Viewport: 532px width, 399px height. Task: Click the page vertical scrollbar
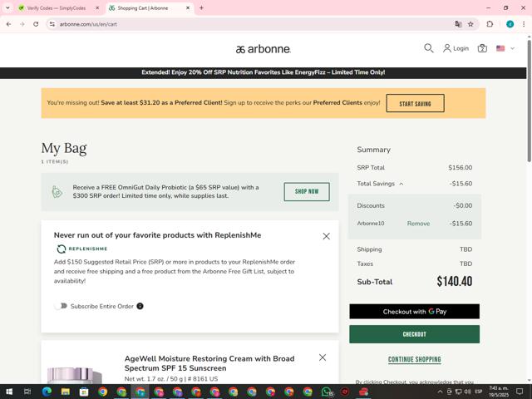coord(529,101)
